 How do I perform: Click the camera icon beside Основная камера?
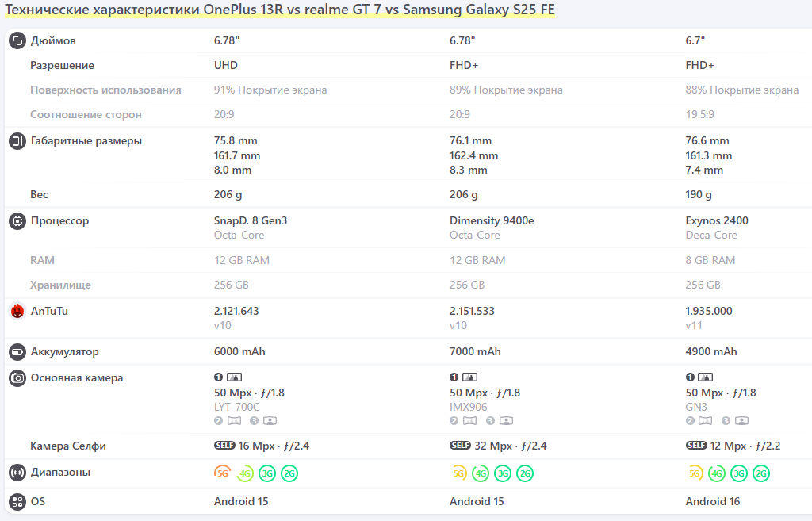click(17, 378)
